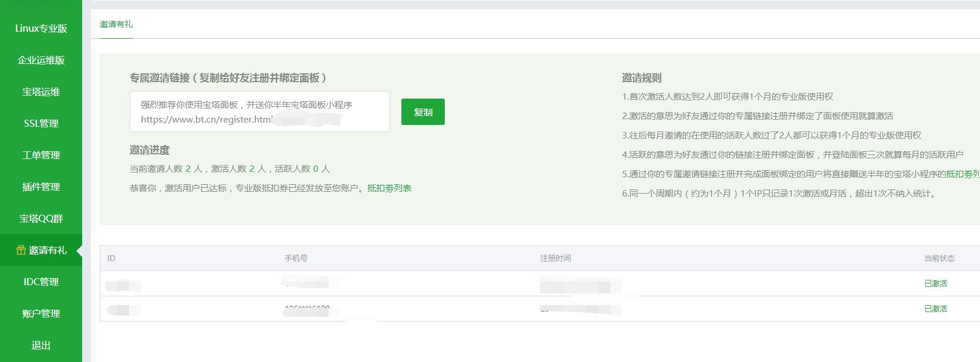Screen dimensions: 980x362
Task: Select IDC管理 in the sidebar
Action: tap(41, 282)
